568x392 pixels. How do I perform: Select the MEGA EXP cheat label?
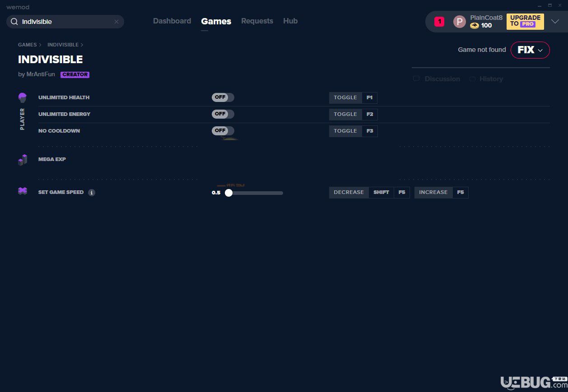coord(52,159)
